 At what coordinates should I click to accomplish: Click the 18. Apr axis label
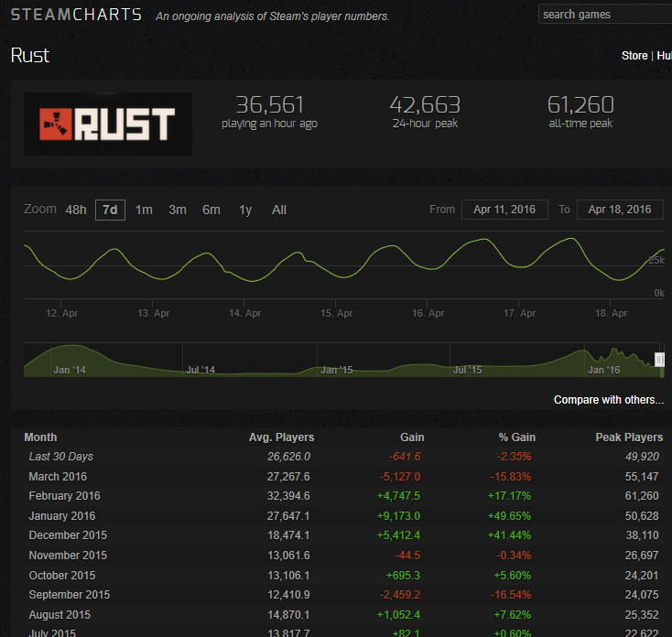tap(612, 313)
